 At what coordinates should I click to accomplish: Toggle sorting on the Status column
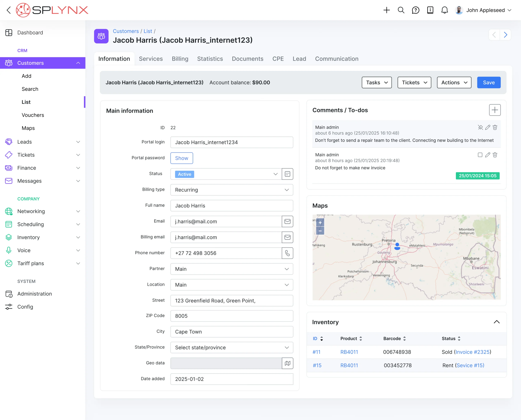pos(459,338)
